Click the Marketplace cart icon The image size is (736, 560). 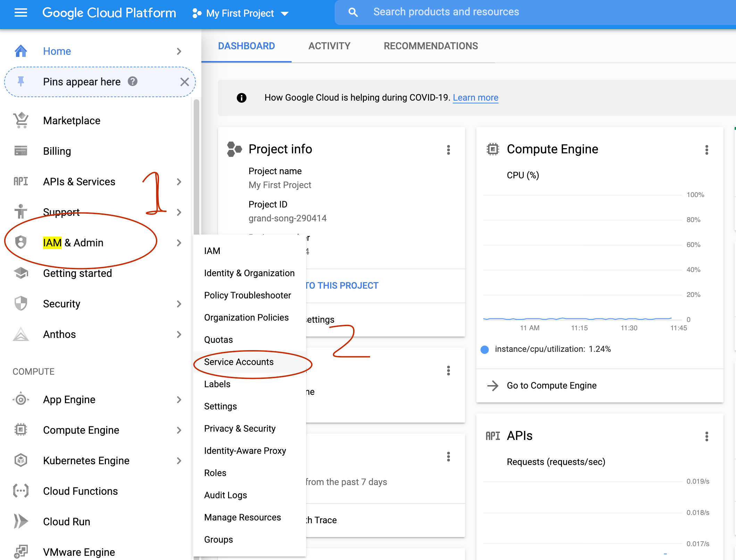click(x=21, y=120)
